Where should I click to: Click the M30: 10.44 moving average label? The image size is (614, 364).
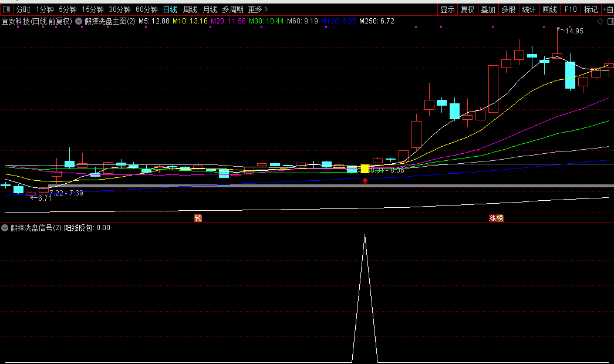click(266, 21)
